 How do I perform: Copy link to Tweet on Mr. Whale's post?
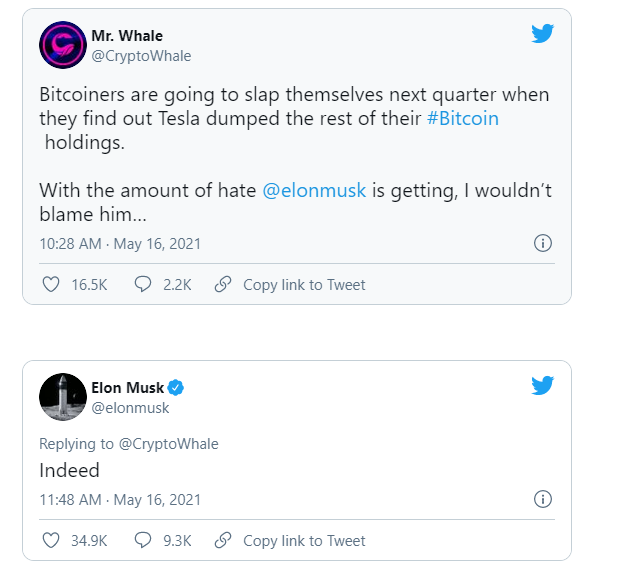point(304,285)
